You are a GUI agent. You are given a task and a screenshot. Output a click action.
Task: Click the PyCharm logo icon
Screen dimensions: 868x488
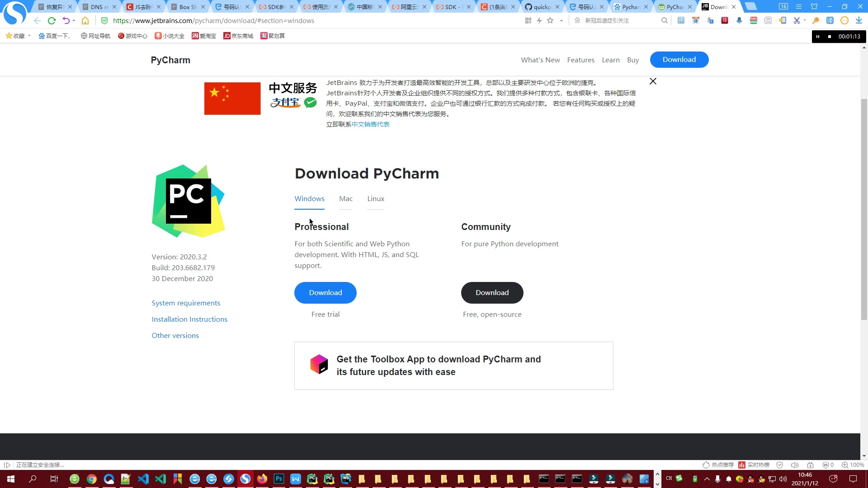coord(189,201)
